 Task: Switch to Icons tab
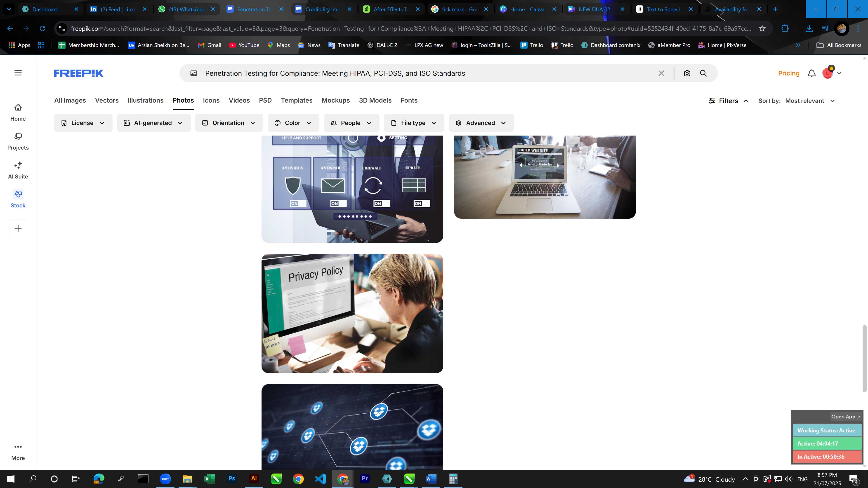(211, 100)
